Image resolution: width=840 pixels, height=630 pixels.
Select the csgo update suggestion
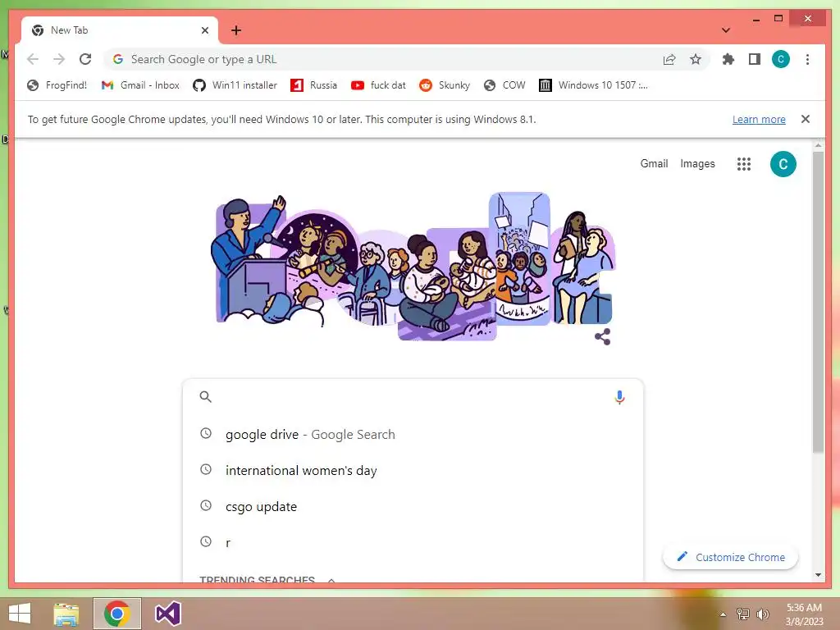(x=413, y=506)
